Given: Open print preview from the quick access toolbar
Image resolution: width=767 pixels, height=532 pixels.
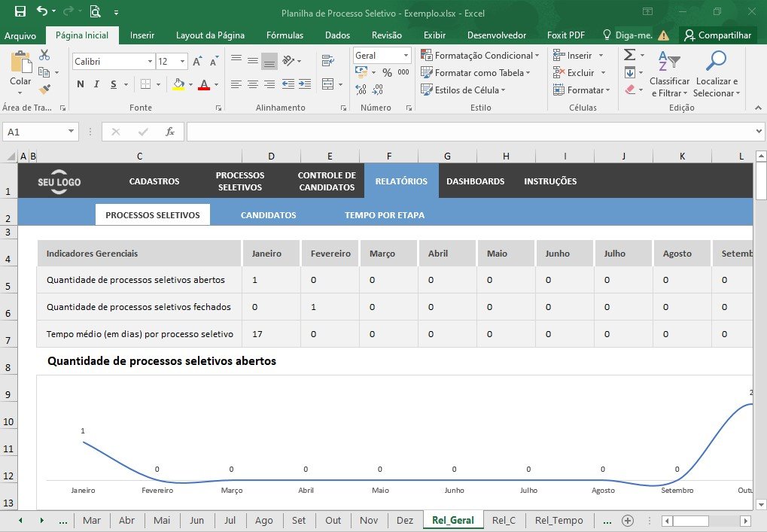Looking at the screenshot, I should (x=96, y=11).
